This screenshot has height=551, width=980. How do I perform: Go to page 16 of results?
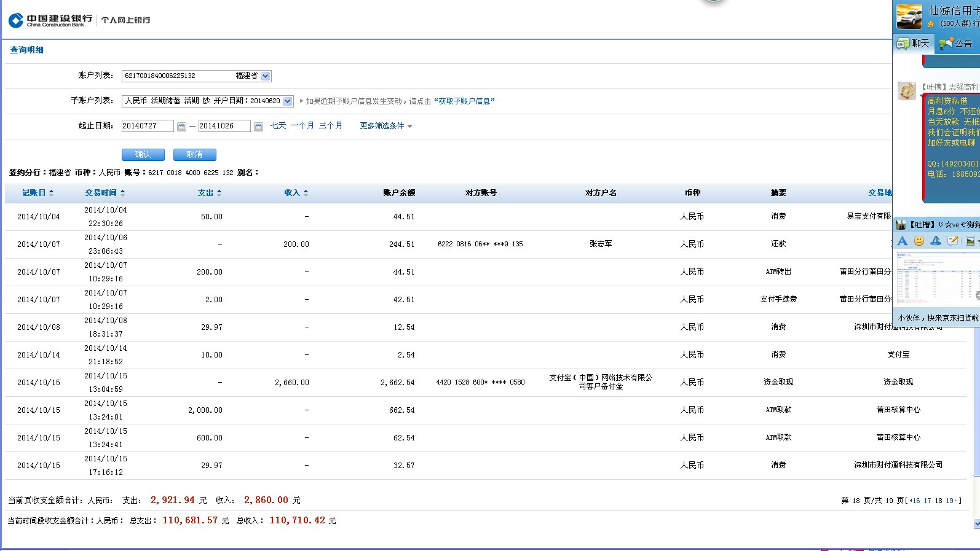point(917,501)
